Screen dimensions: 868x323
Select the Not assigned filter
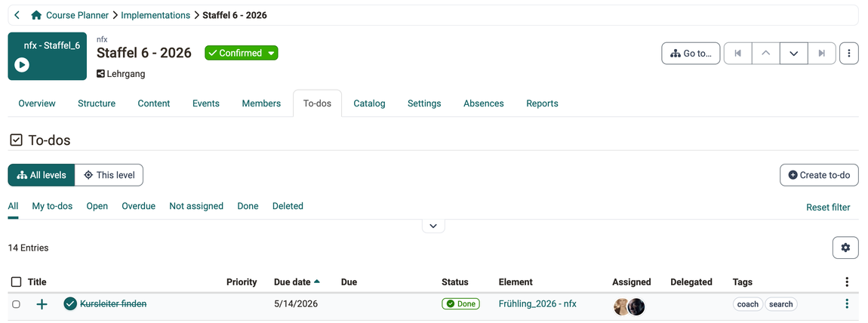pyautogui.click(x=196, y=206)
